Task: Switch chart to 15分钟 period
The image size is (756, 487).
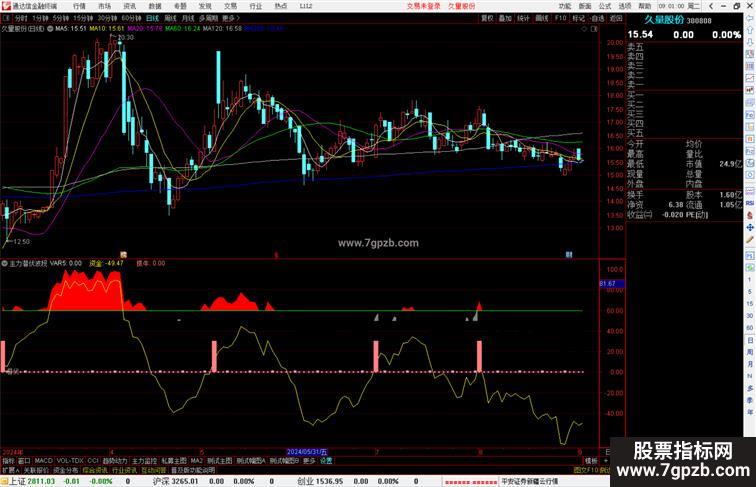Action: tap(83, 18)
